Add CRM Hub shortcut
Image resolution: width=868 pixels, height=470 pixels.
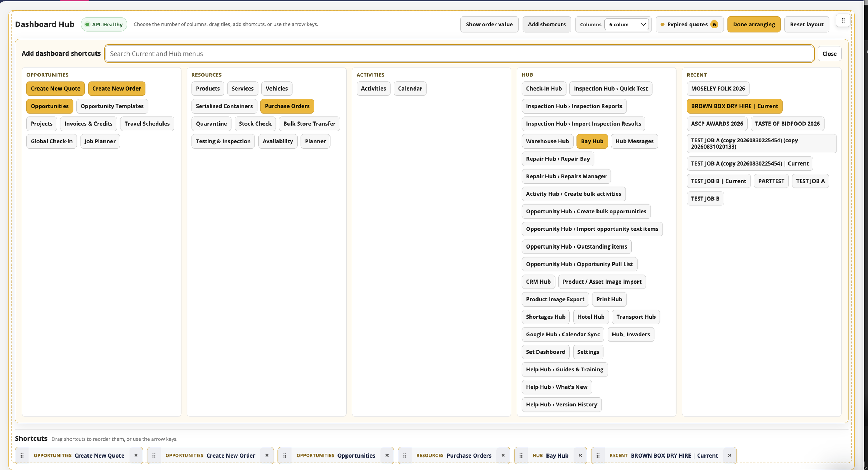(x=538, y=282)
